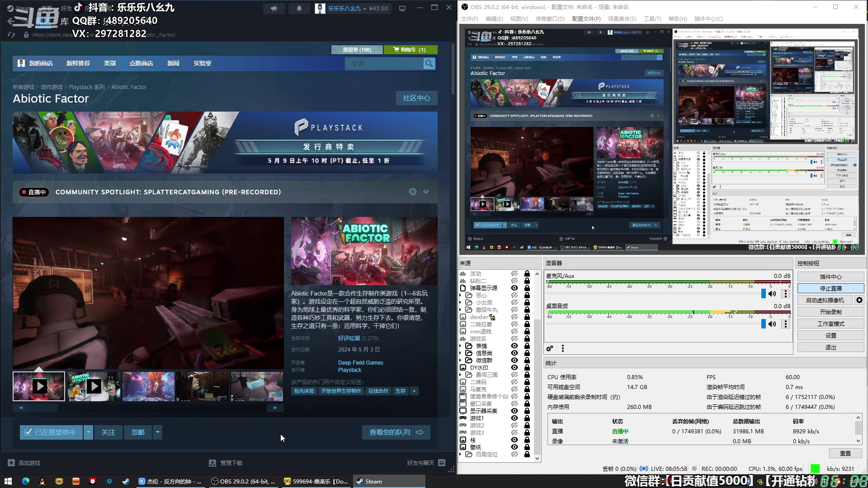Viewport: 868px width, 488px height.
Task: Click 查看您的队列 button
Action: (x=396, y=432)
